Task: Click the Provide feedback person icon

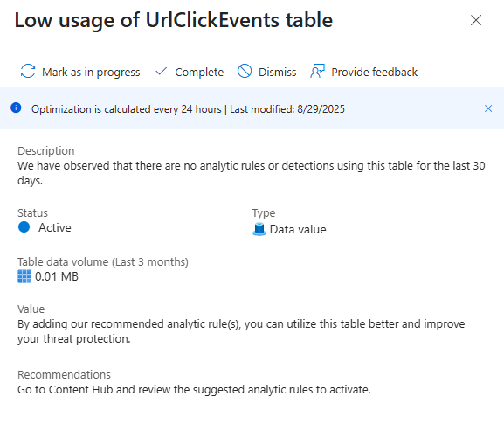Action: point(318,71)
